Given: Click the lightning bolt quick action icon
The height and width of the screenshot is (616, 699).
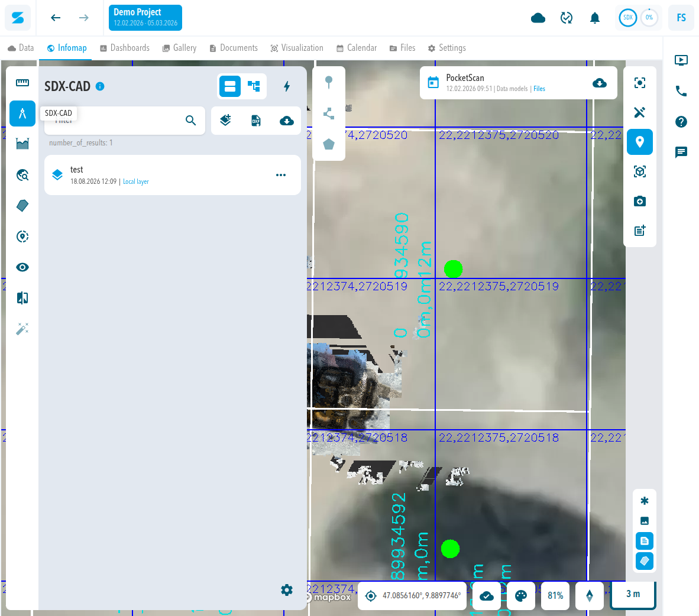Looking at the screenshot, I should [287, 86].
